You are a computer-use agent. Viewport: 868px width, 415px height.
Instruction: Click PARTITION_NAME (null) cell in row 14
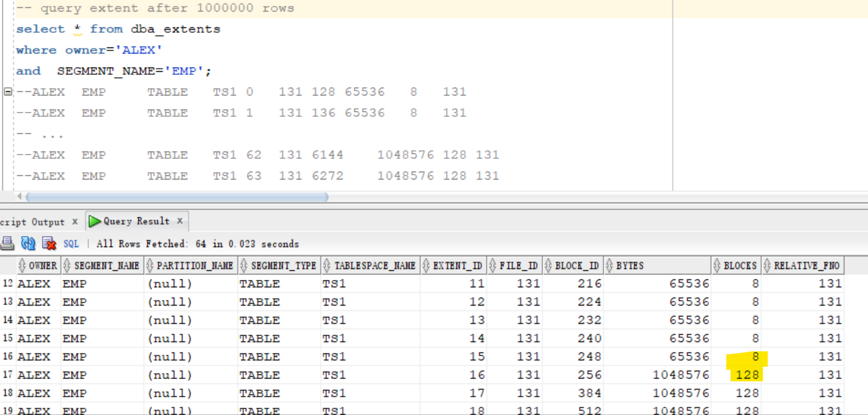point(191,320)
